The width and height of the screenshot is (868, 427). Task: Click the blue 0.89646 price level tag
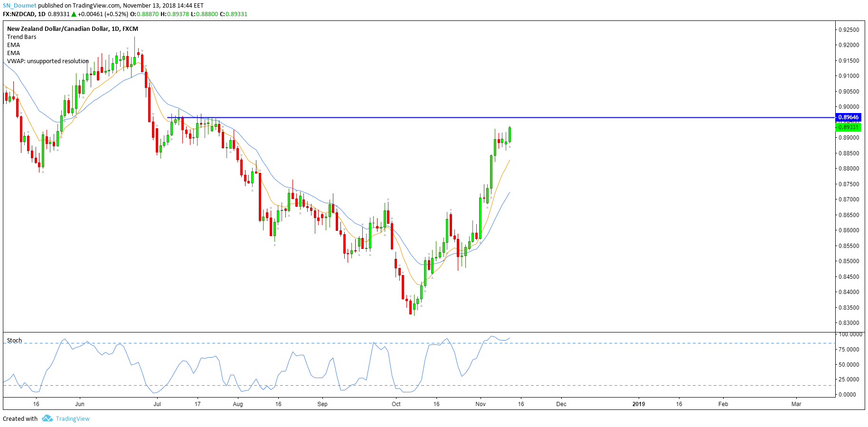click(x=848, y=117)
